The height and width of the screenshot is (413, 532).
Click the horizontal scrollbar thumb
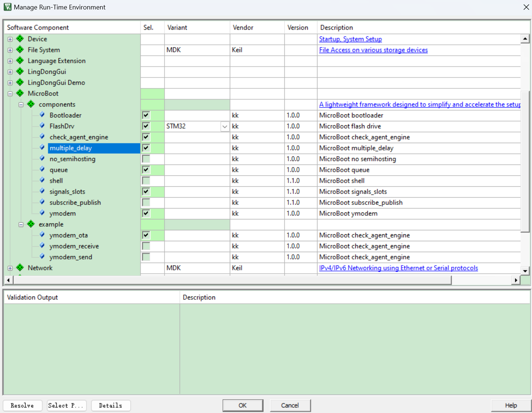click(232, 280)
